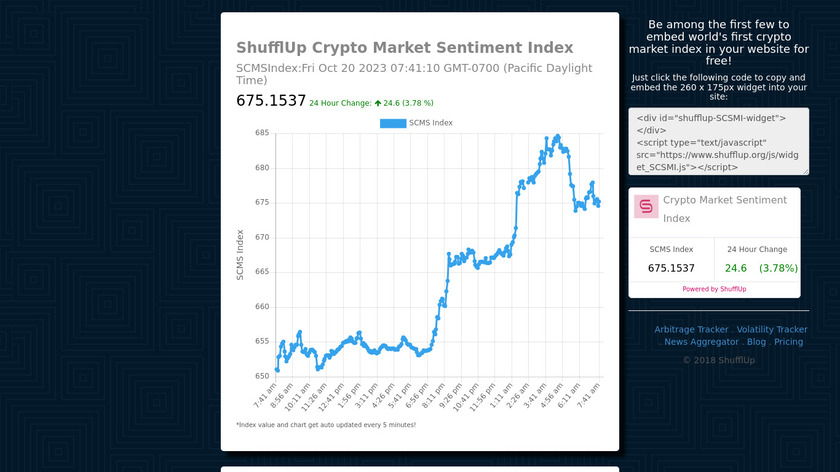Screen dimensions: 840x472
Task: Open the Volatility Tracker link
Action: coord(771,329)
